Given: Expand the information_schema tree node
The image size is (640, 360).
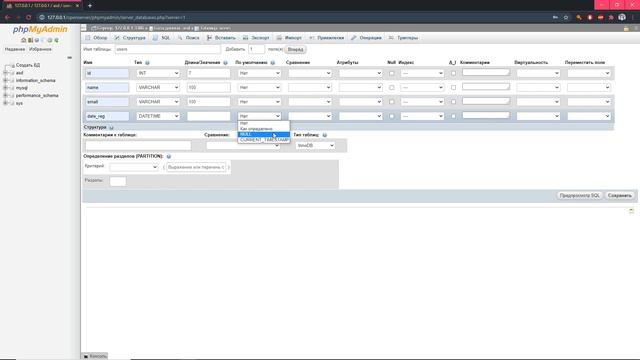Looking at the screenshot, I should (6, 80).
